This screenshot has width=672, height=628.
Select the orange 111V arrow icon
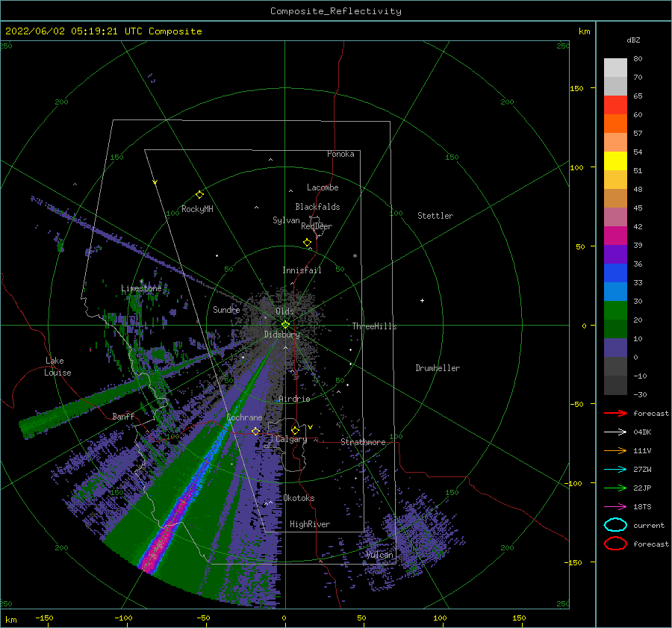pyautogui.click(x=615, y=450)
